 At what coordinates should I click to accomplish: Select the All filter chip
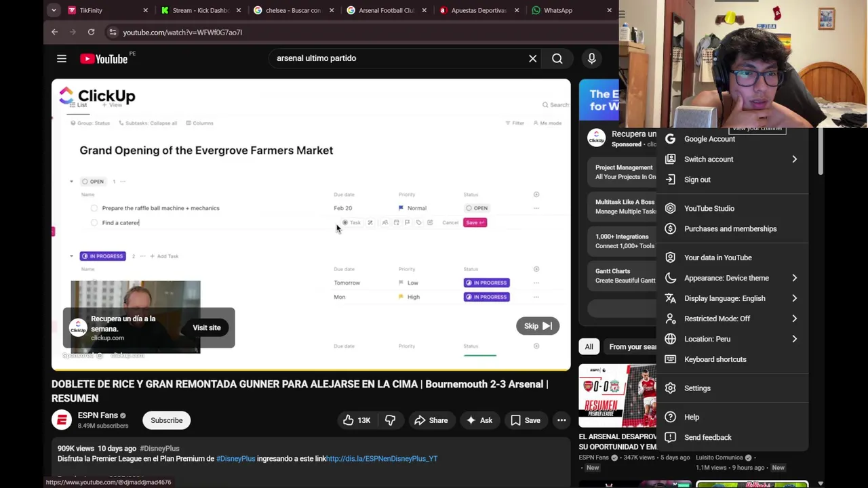click(589, 347)
